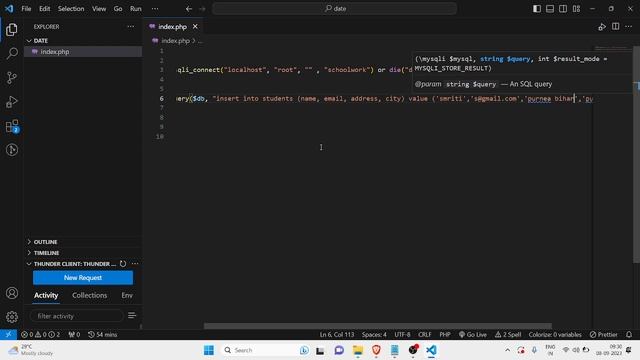The width and height of the screenshot is (640, 360).
Task: Switch to the Activity tab
Action: click(x=46, y=295)
